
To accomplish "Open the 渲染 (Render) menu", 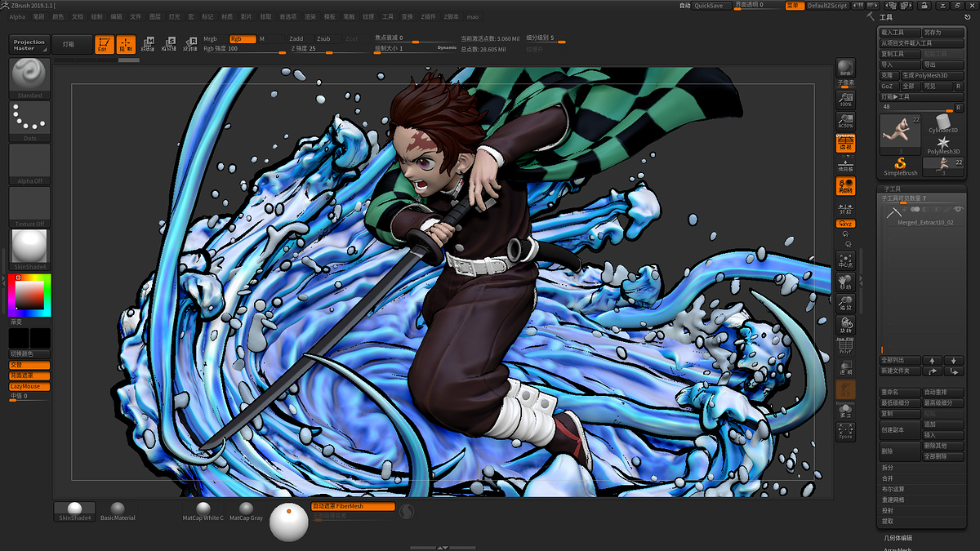I will pos(310,16).
